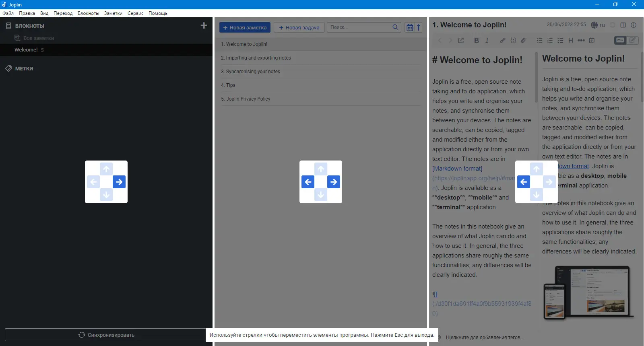Attach a file with paperclip icon
Viewport: 644px width, 346px height.
[524, 40]
